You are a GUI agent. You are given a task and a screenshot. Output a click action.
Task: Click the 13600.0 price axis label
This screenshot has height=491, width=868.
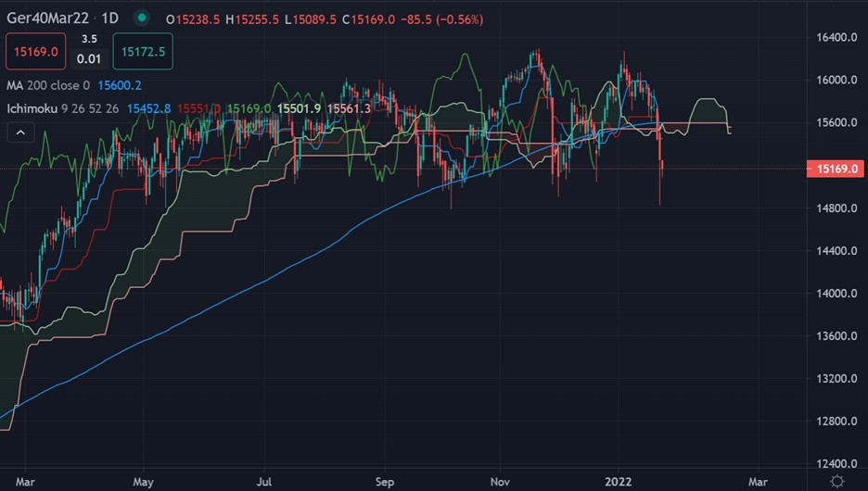tap(836, 335)
